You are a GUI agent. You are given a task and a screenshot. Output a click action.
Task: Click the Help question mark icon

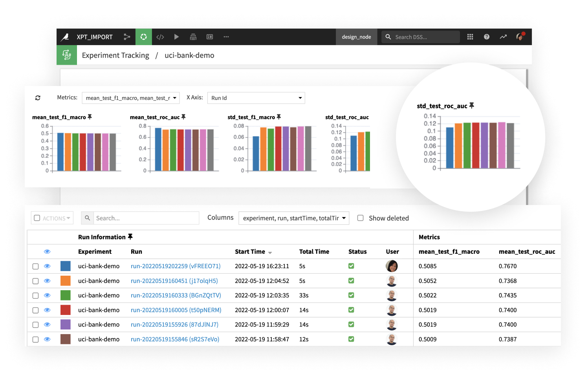(x=486, y=37)
